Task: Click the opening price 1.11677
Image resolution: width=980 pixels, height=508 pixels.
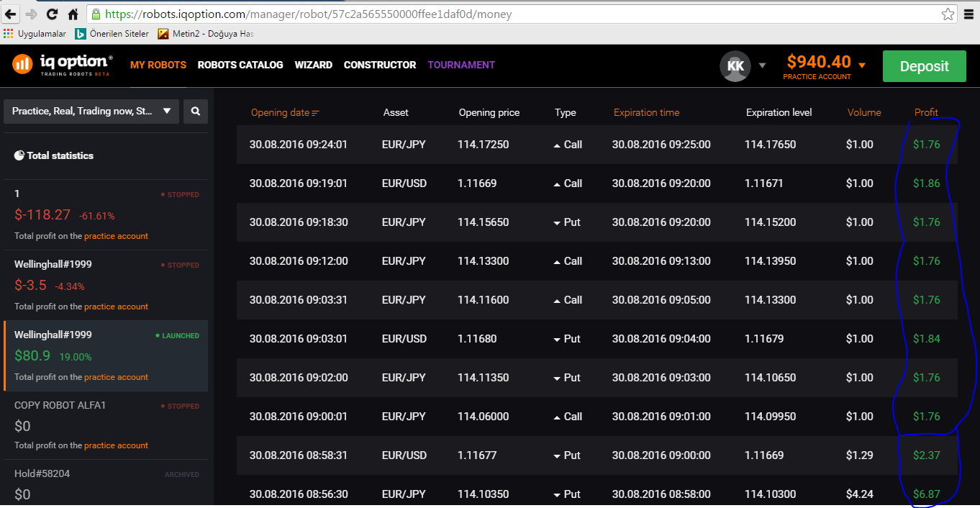Action: point(477,455)
